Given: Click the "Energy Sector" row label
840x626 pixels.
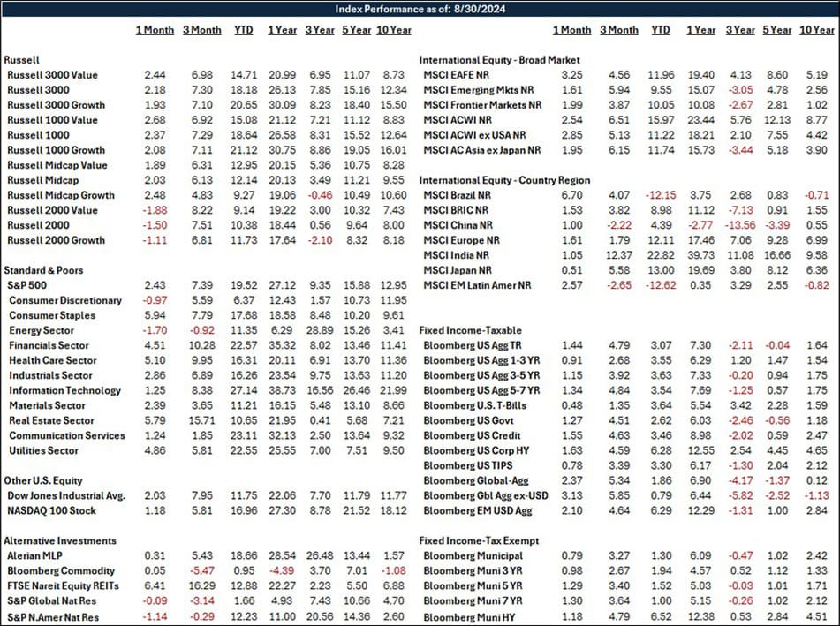Looking at the screenshot, I should tap(42, 330).
